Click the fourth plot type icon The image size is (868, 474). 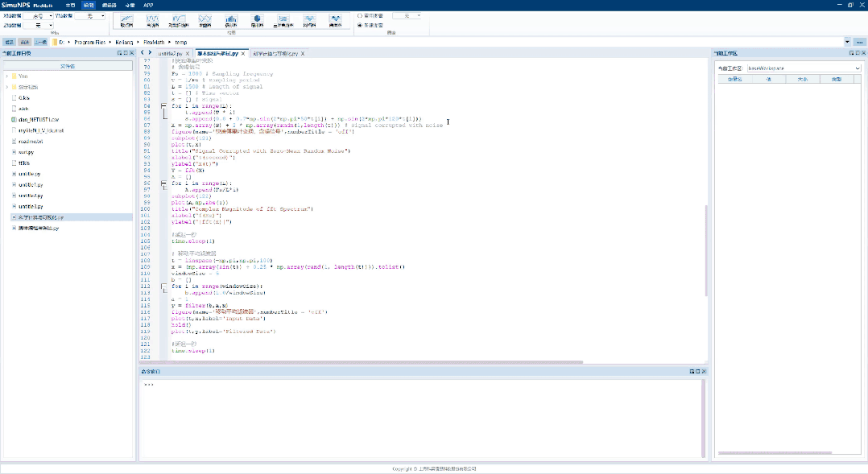click(x=205, y=19)
